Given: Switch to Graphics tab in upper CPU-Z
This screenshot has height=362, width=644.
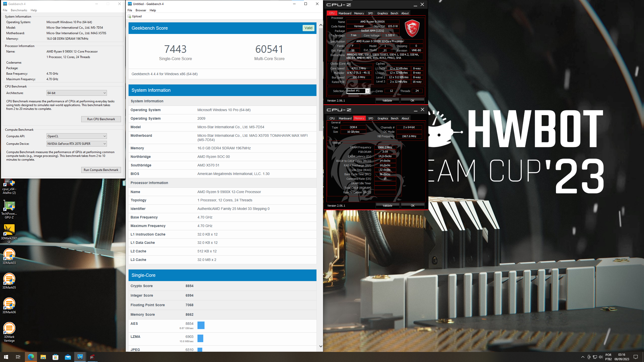Looking at the screenshot, I should pos(382,13).
